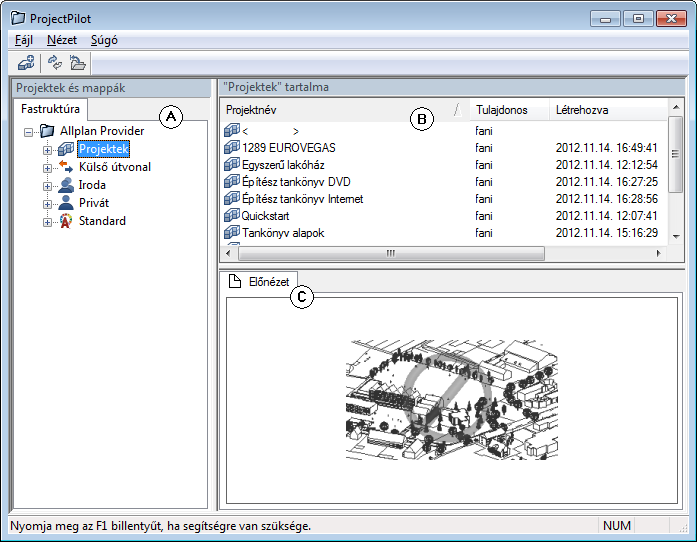Expand the Standard tree node
The height and width of the screenshot is (542, 697).
47,222
